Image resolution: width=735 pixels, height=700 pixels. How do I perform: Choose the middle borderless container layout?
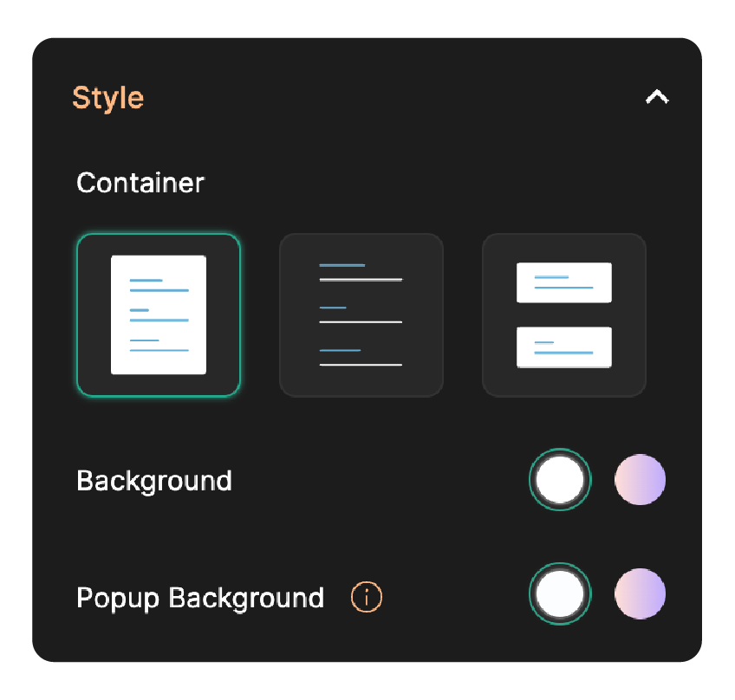(361, 314)
